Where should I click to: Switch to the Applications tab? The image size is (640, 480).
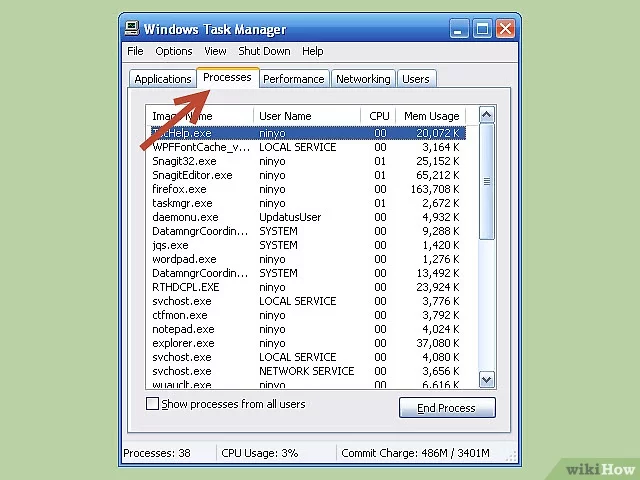(x=162, y=79)
